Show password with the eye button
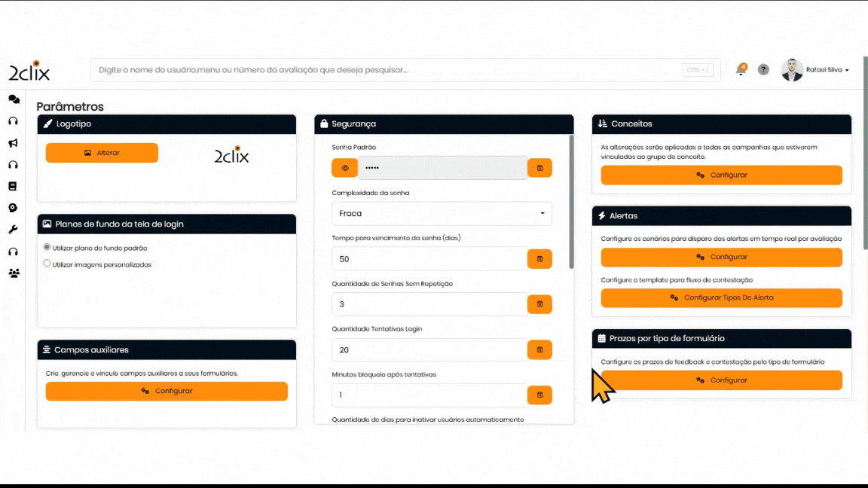Viewport: 868px width, 488px height. (344, 168)
